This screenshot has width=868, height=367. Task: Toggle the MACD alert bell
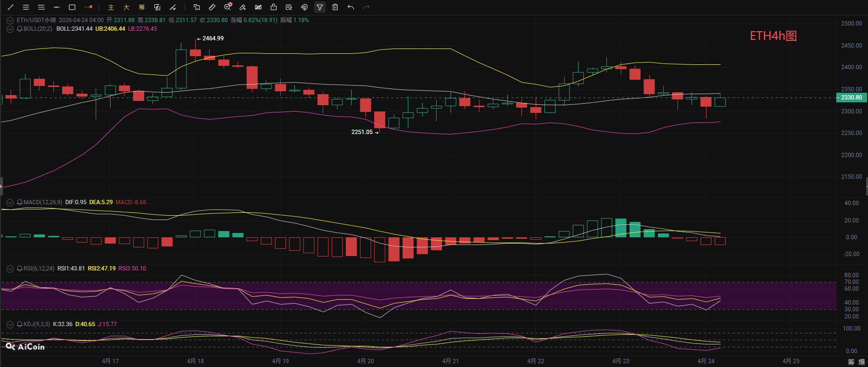20,202
